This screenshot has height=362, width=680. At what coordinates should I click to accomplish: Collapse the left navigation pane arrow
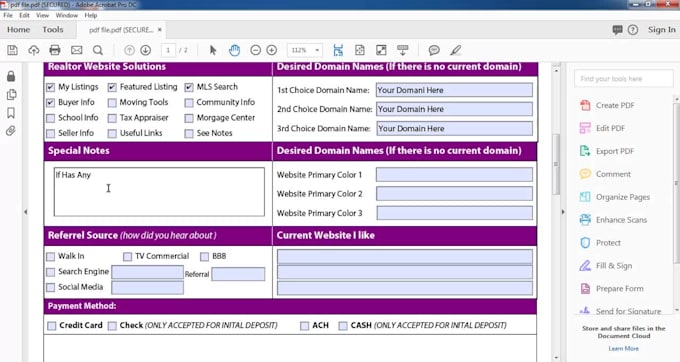point(26,212)
